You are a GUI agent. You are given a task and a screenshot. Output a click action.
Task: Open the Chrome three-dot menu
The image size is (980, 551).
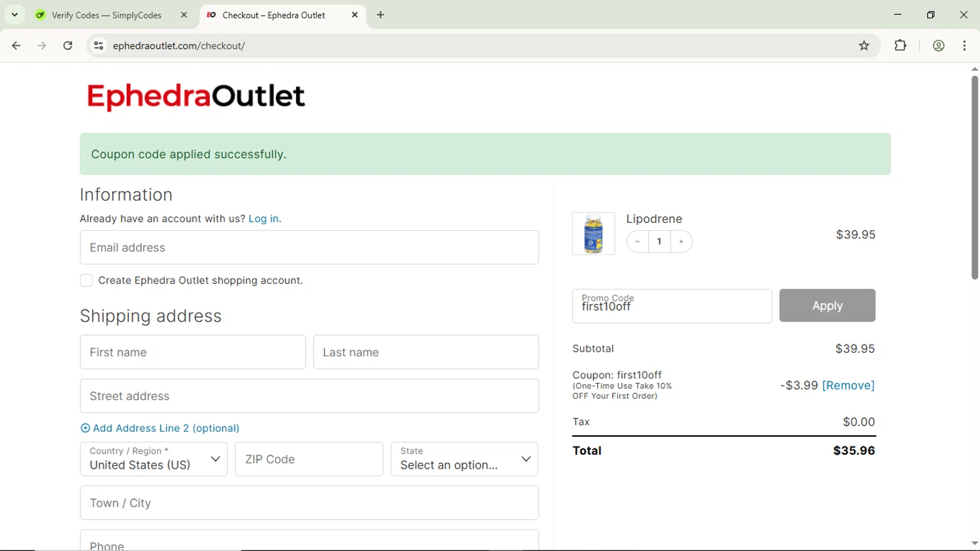(x=965, y=46)
